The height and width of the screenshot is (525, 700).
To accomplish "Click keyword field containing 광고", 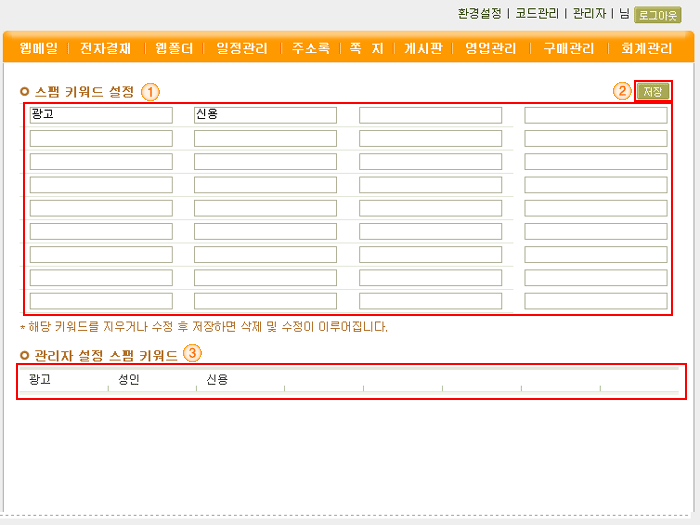I will [101, 115].
